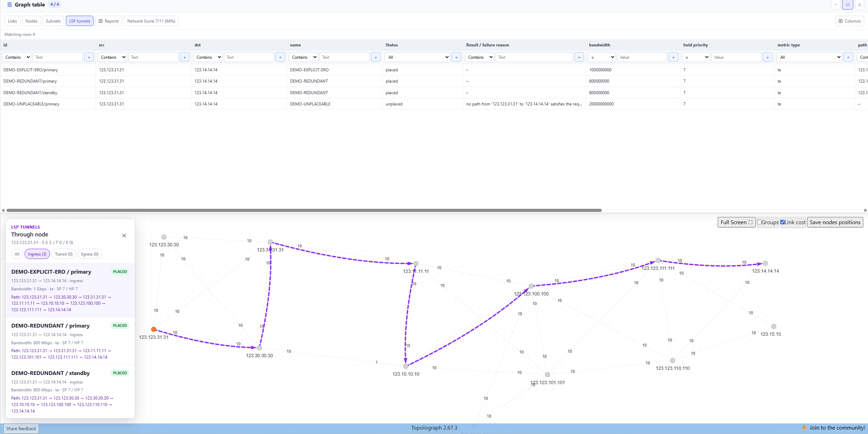
Task: Click the plus button beside name filter
Action: (376, 57)
